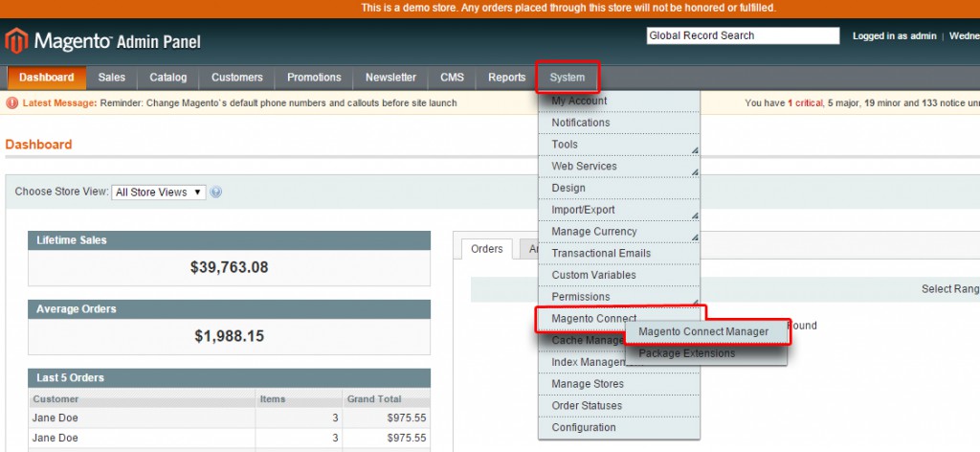
Task: Go to the Dashboard menu item
Action: point(46,78)
